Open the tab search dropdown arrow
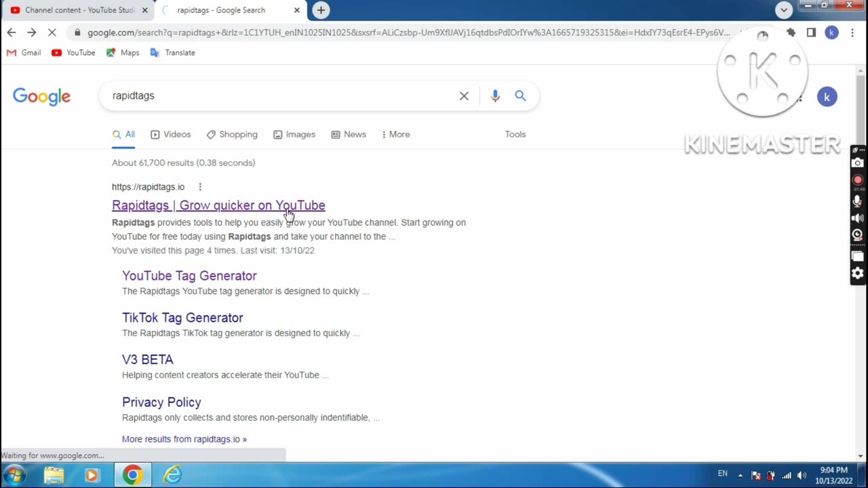Viewport: 868px width, 488px height. coord(784,9)
